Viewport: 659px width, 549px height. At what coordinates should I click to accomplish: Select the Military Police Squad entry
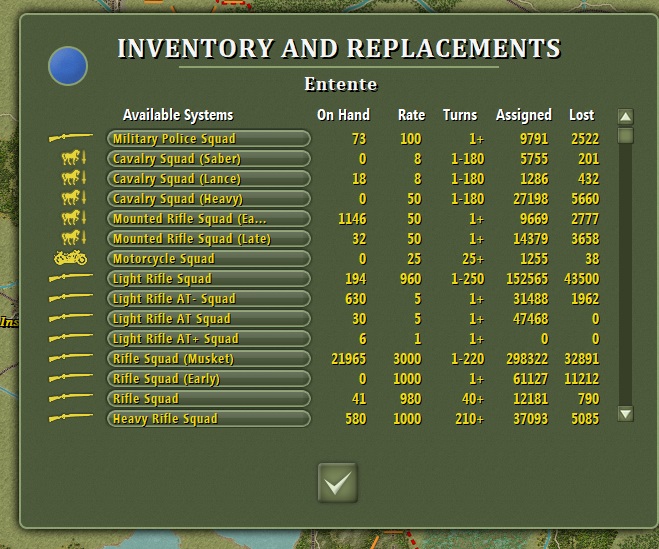209,139
